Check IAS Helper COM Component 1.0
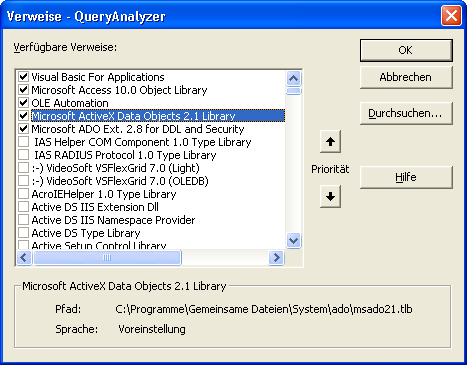The image size is (467, 365). click(23, 142)
